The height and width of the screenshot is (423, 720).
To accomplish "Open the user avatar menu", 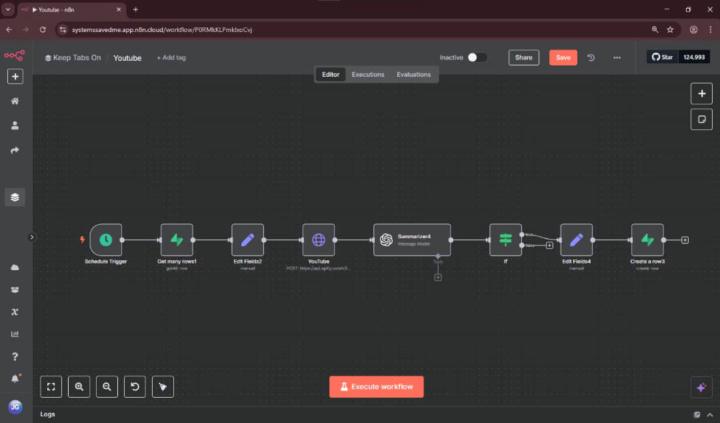I will 15,407.
